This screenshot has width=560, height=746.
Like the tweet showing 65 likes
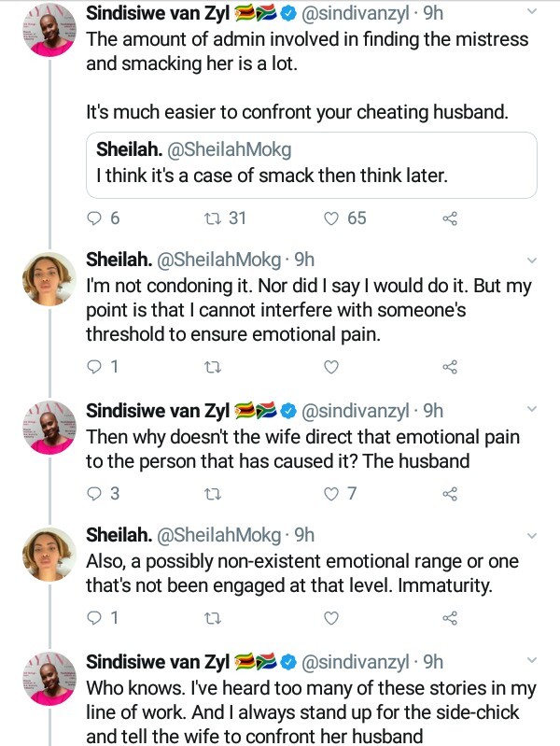coord(330,218)
